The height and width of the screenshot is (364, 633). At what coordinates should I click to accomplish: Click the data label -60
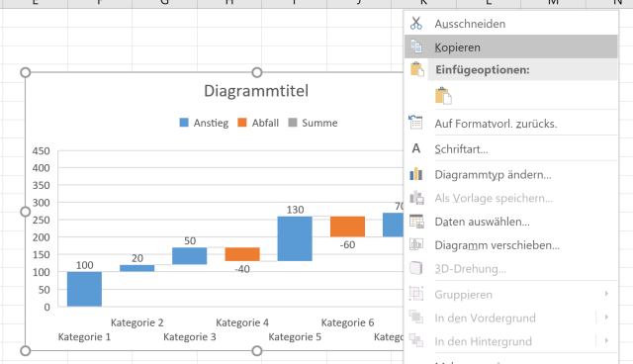tap(347, 244)
